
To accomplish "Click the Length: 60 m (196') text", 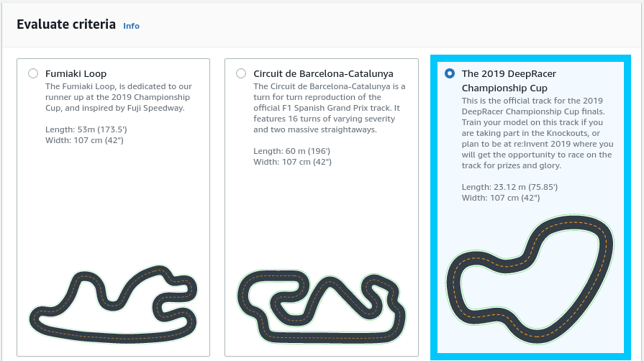I will pyautogui.click(x=290, y=151).
